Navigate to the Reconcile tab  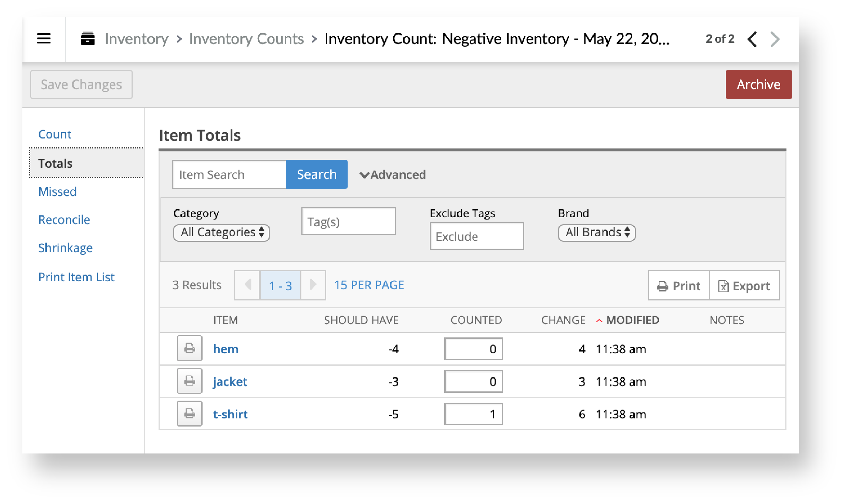click(64, 219)
